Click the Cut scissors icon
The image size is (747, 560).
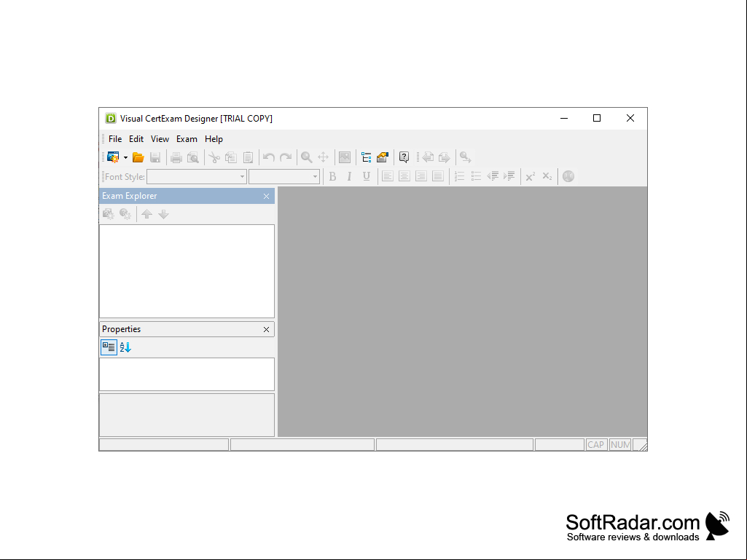[x=214, y=157]
